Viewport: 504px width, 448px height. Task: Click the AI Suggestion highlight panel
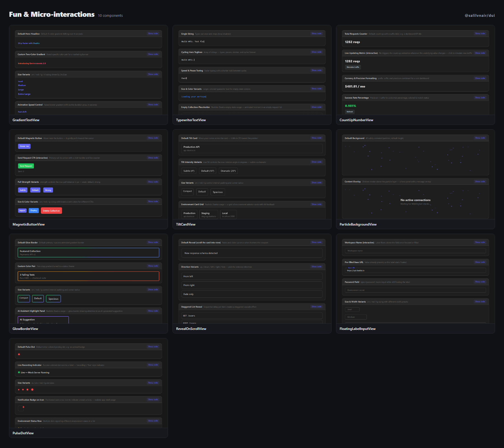pyautogui.click(x=43, y=320)
